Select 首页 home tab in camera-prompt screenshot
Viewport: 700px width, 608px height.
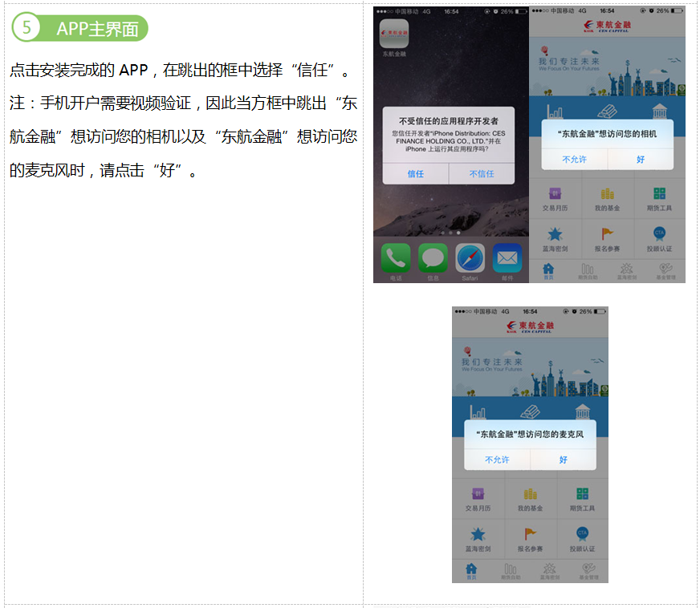coord(548,271)
